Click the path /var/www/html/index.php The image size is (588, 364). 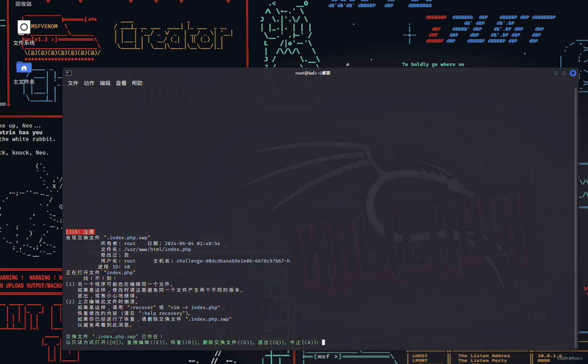coord(158,249)
